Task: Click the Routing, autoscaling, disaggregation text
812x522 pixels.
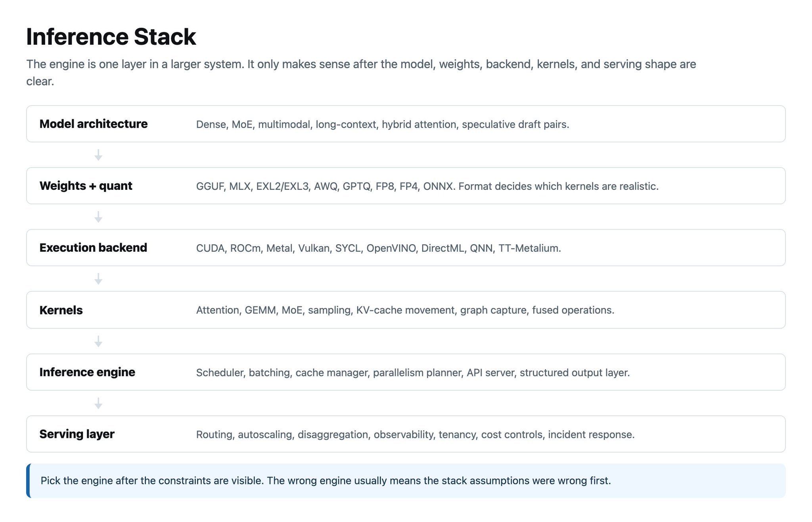Action: coord(416,434)
